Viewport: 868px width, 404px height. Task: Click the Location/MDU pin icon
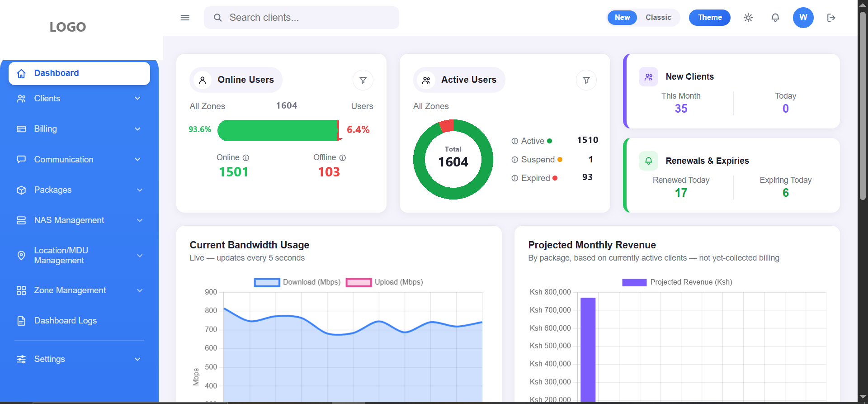click(x=21, y=256)
